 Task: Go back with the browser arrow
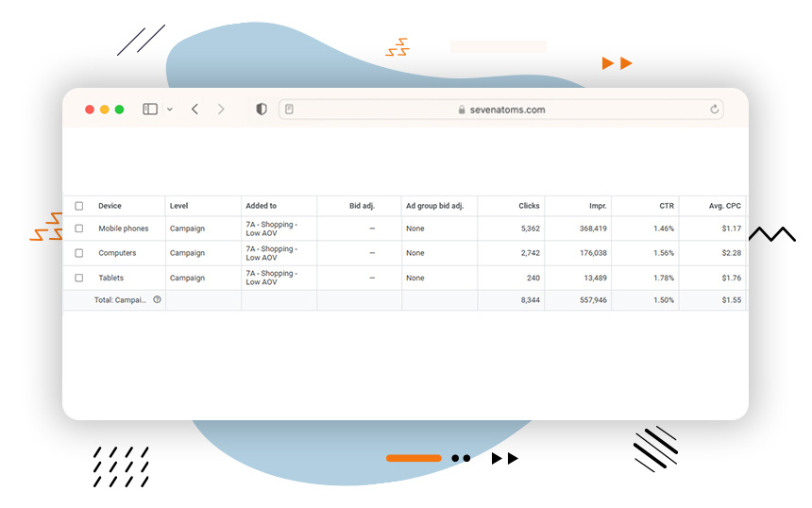click(x=195, y=110)
